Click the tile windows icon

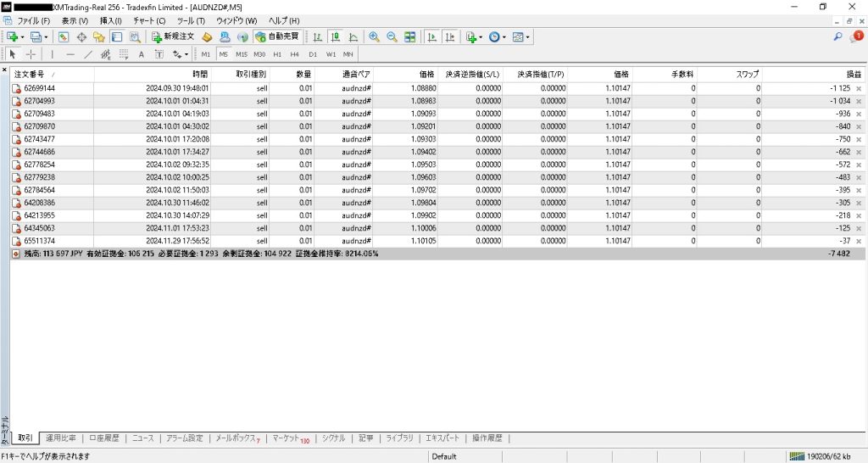coord(410,36)
